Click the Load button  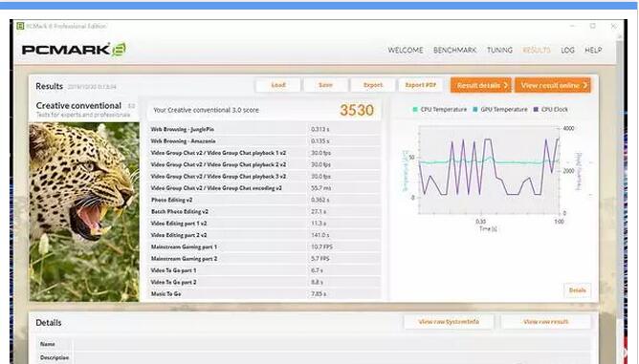point(278,85)
